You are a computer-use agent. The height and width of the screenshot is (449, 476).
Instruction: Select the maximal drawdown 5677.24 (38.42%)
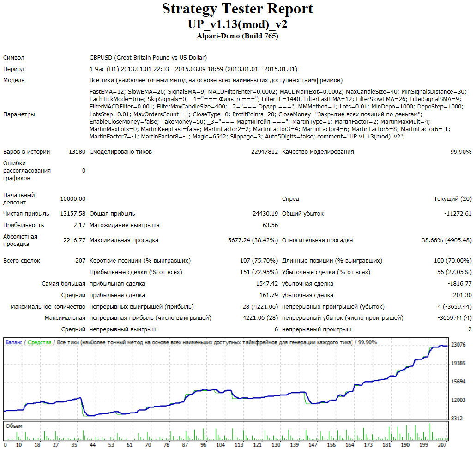tap(253, 240)
